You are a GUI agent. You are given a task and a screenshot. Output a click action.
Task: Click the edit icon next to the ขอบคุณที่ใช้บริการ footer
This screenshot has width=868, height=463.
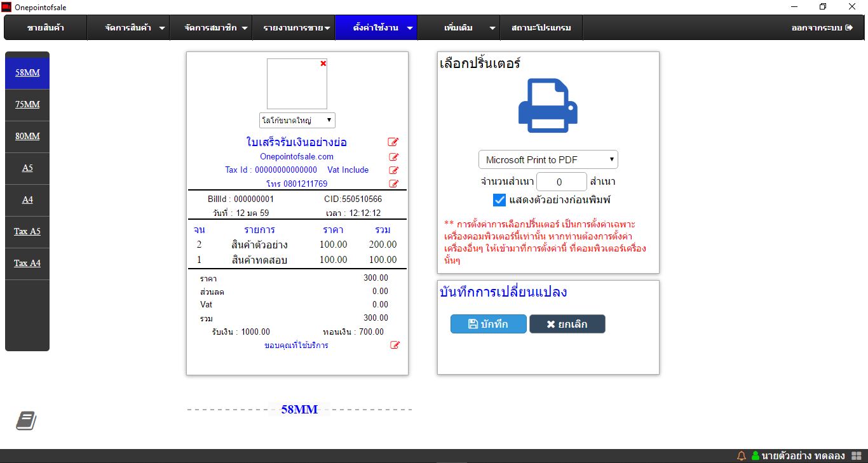(395, 346)
